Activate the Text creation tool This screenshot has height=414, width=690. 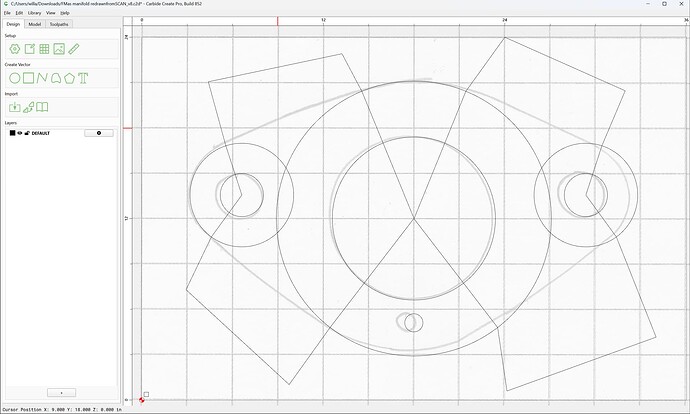pos(83,78)
